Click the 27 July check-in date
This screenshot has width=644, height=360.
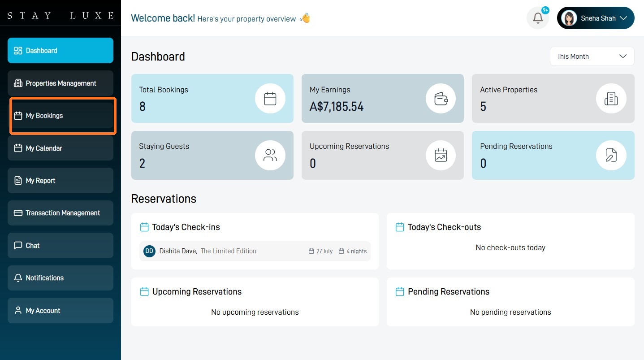324,252
